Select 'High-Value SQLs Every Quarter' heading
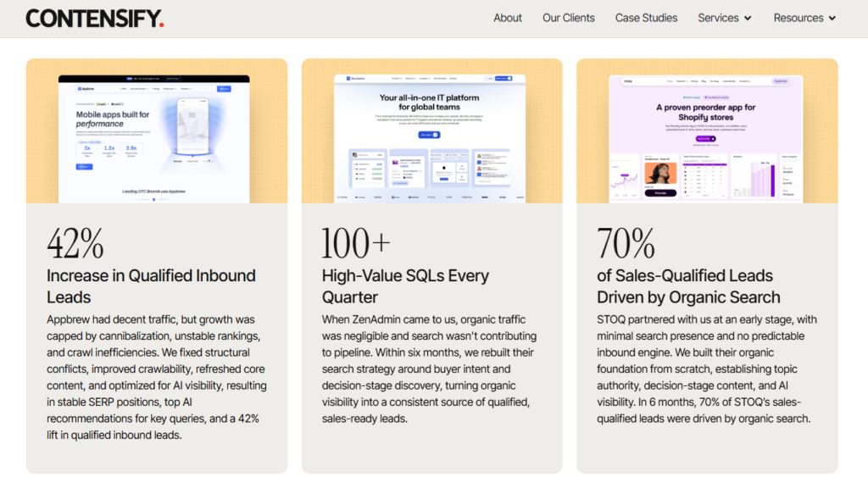Screen dimensions: 868x482 click(x=406, y=286)
